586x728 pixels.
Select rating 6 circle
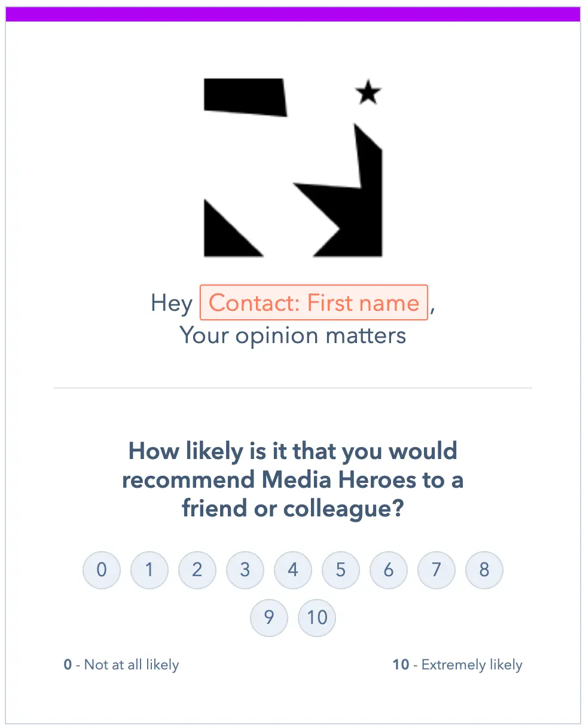[389, 570]
